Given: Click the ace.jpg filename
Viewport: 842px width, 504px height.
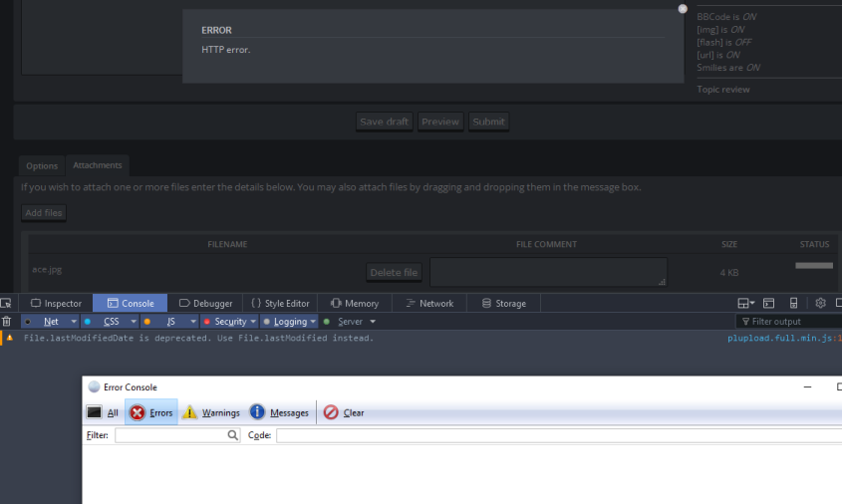Looking at the screenshot, I should [x=47, y=270].
